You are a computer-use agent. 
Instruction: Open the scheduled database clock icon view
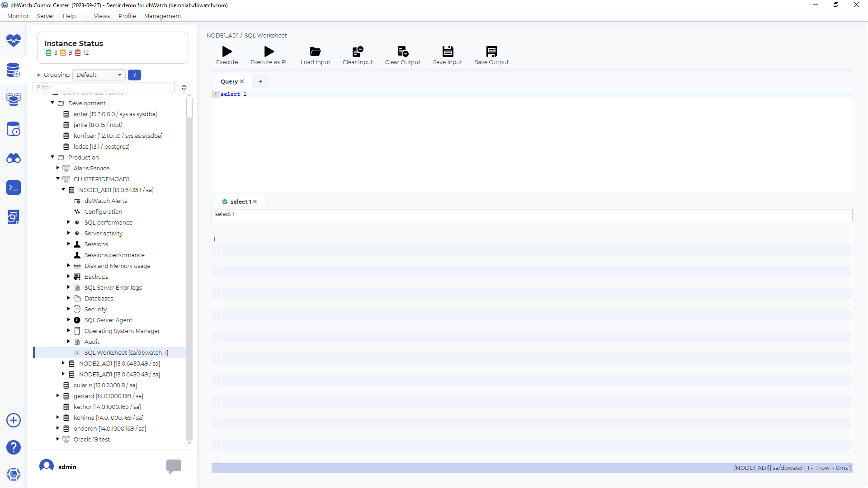(x=14, y=129)
